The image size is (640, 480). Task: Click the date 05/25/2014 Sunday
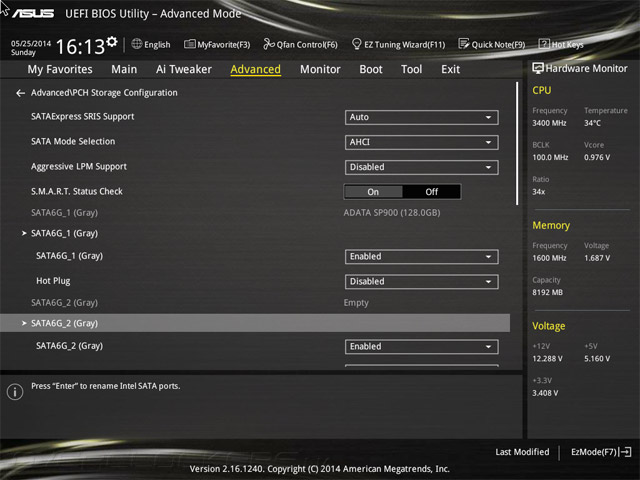tap(31, 48)
